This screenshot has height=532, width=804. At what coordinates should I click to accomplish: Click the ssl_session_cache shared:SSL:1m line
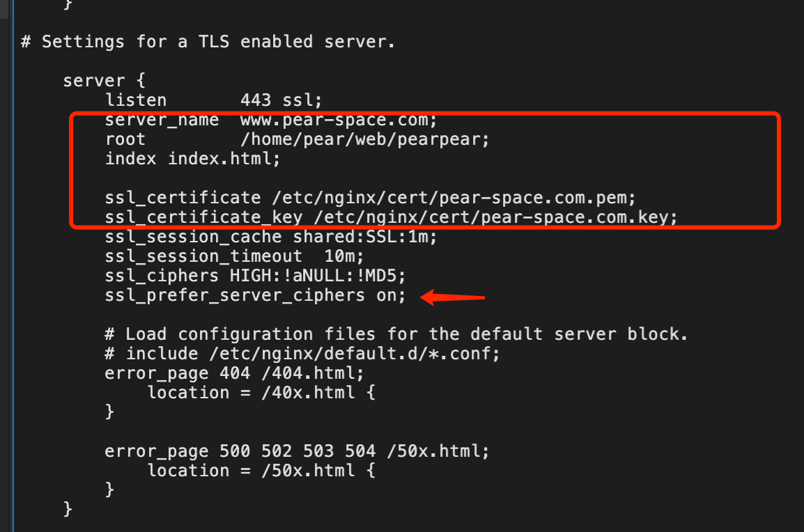click(x=271, y=237)
